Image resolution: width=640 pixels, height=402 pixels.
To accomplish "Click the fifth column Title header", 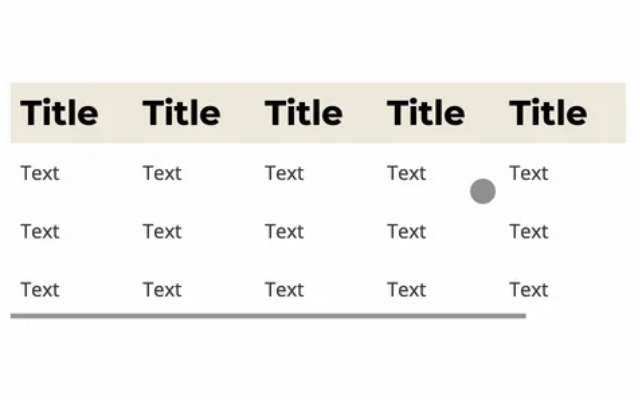I will [547, 113].
